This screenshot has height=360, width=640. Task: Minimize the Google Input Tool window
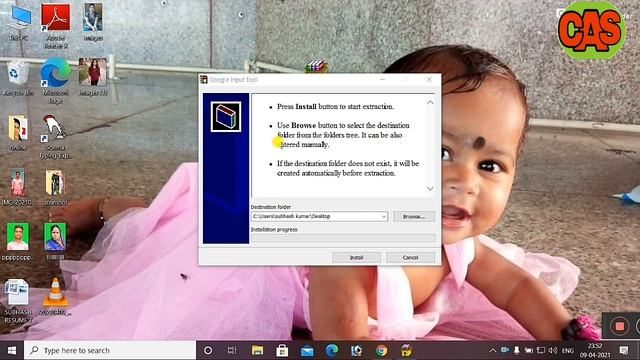tap(382, 80)
